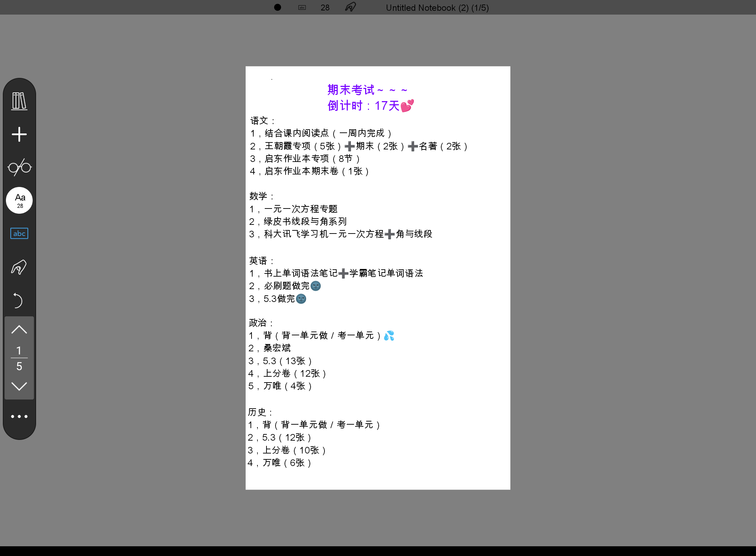Click the line 一元一次方程专题
The width and height of the screenshot is (756, 556).
[x=294, y=209]
